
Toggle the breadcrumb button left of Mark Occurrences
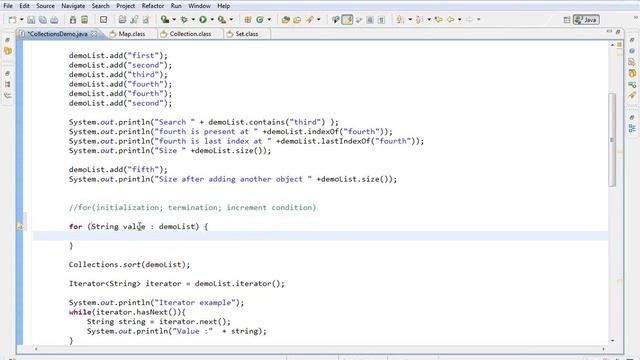pos(335,20)
